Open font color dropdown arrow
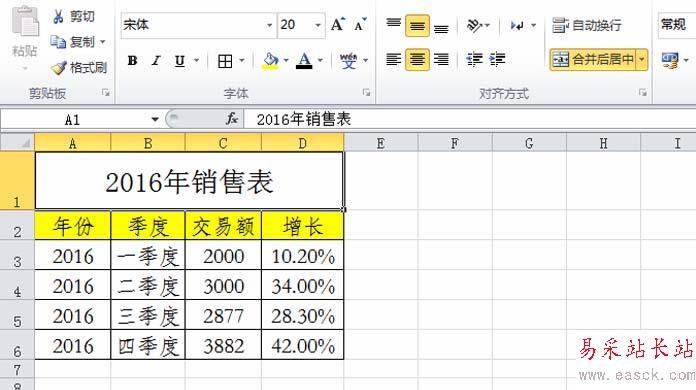The image size is (696, 390). click(x=320, y=60)
